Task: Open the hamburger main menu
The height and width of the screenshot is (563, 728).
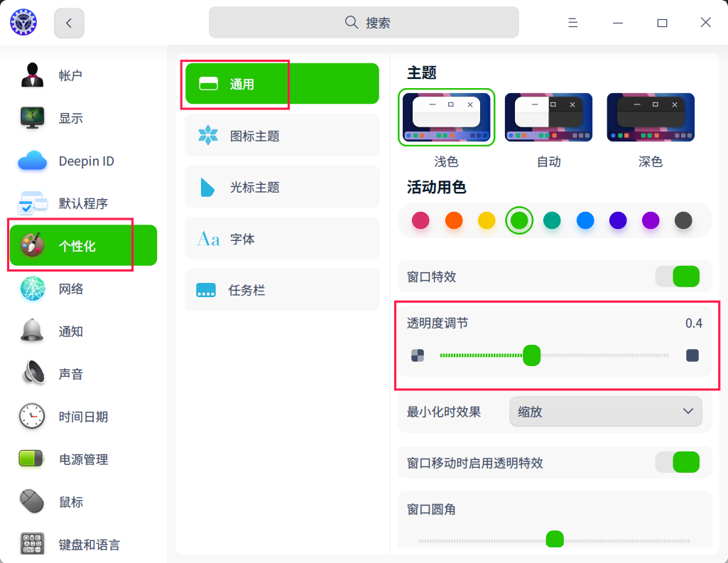Action: click(573, 22)
